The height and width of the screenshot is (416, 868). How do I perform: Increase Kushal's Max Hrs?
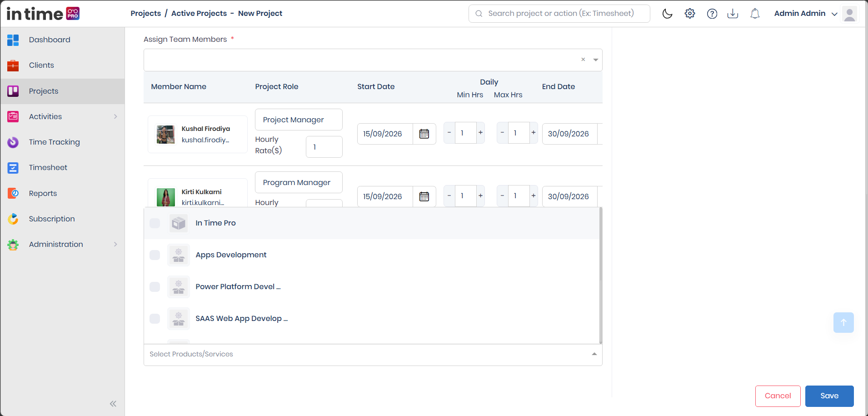(534, 133)
